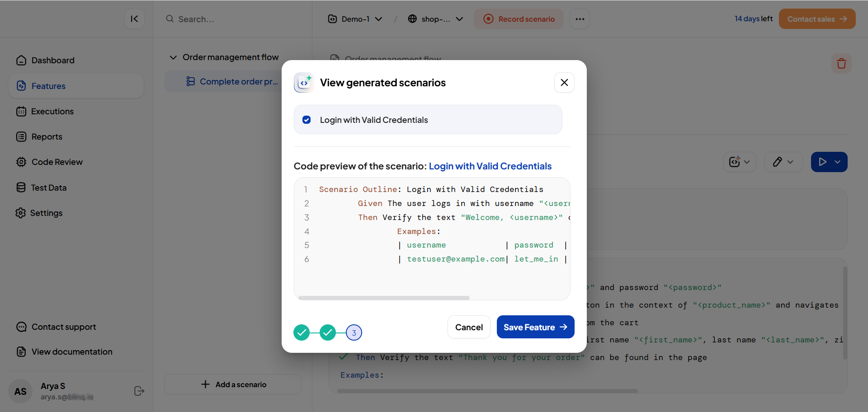Viewport: 868px width, 412px height.
Task: Uncheck Login with Valid Credentials checkbox
Action: tap(307, 120)
